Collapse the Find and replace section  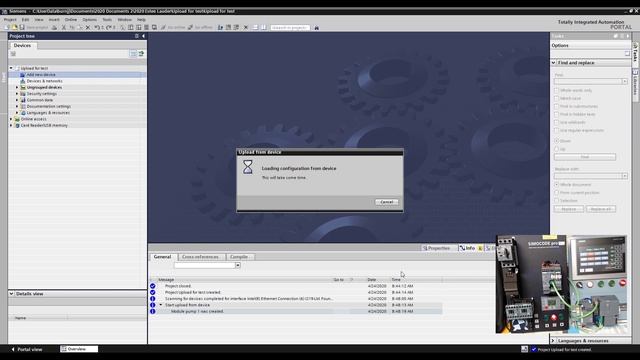click(554, 63)
